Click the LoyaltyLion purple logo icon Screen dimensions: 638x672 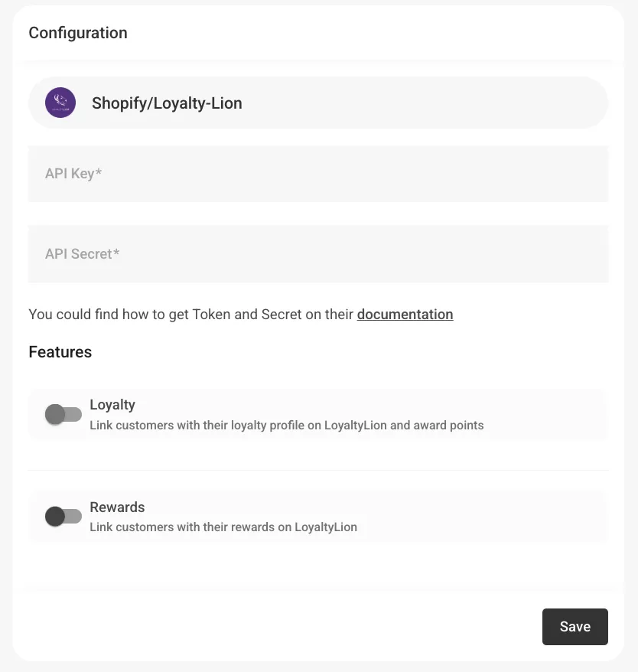pos(60,103)
